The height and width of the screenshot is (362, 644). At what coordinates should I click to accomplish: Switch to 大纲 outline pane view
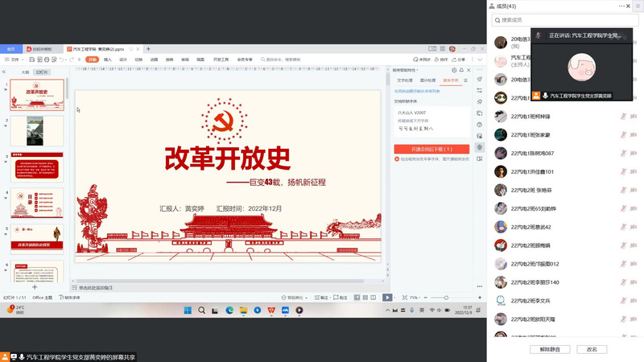pyautogui.click(x=25, y=72)
